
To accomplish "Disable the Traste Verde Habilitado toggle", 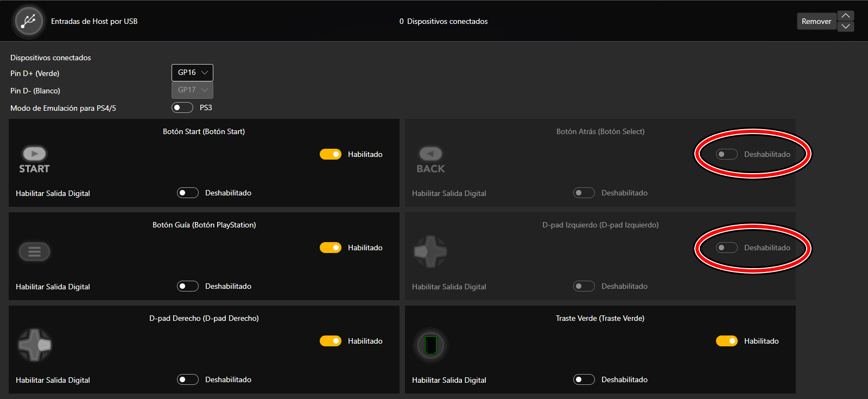I will tap(727, 341).
